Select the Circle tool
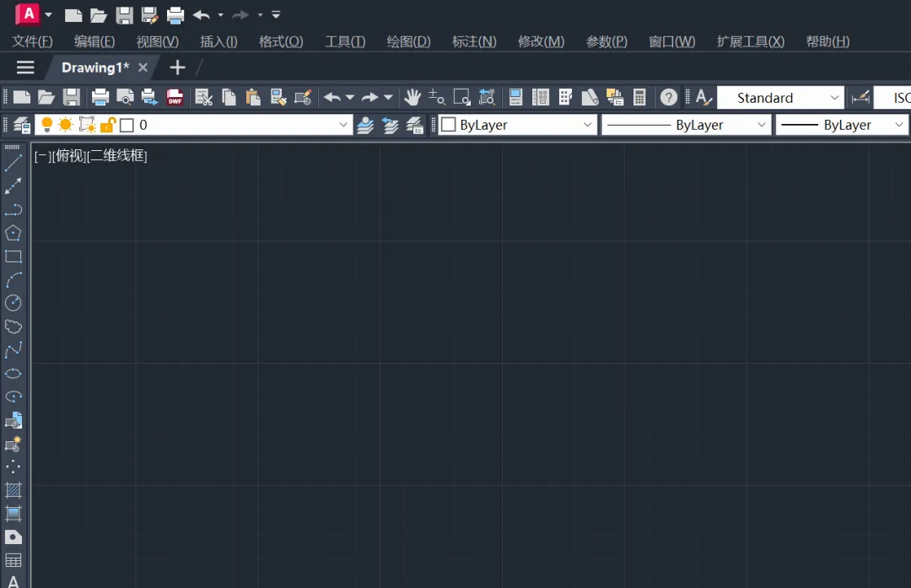This screenshot has width=911, height=588. tap(13, 303)
